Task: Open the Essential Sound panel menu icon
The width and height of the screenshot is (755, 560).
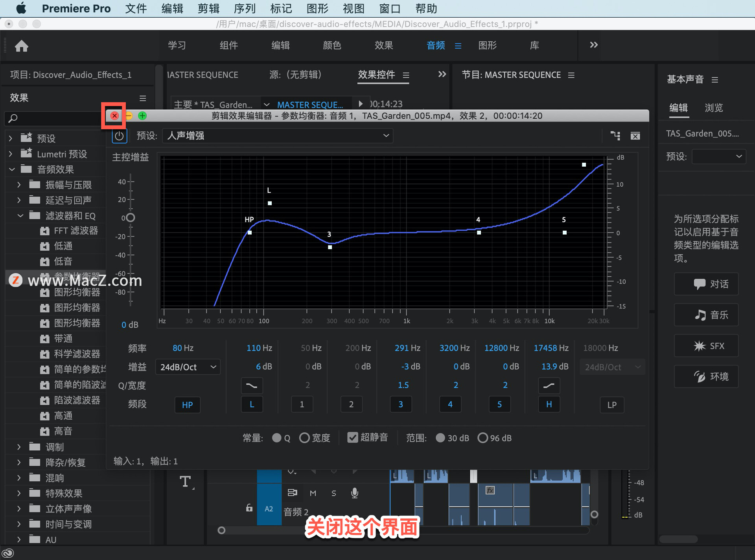Action: (715, 80)
